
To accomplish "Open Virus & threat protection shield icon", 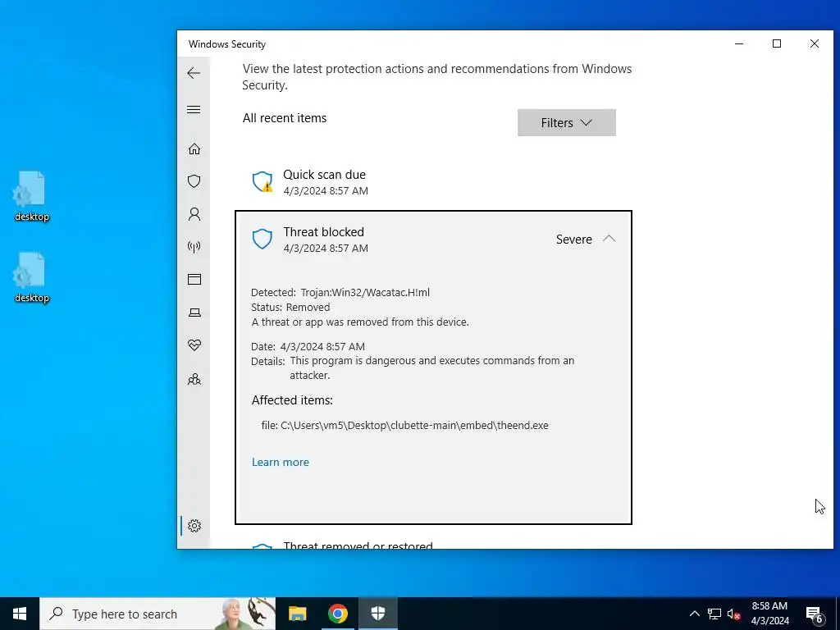I will (x=194, y=181).
